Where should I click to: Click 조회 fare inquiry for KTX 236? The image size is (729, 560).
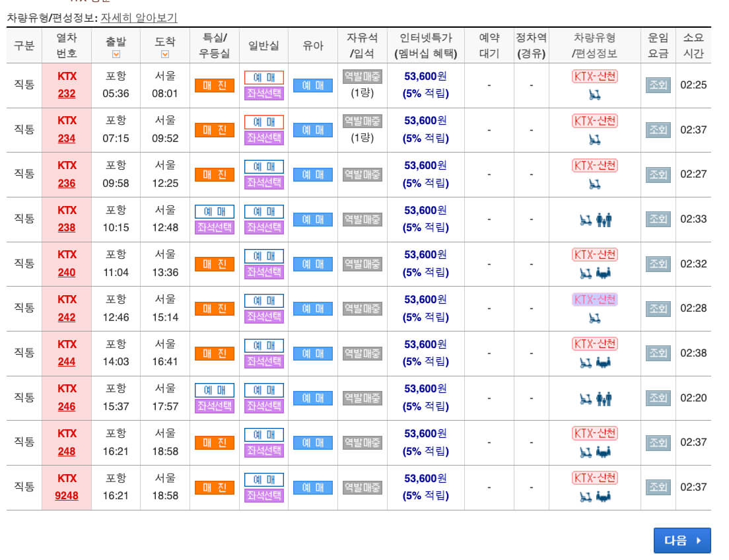coord(658,174)
